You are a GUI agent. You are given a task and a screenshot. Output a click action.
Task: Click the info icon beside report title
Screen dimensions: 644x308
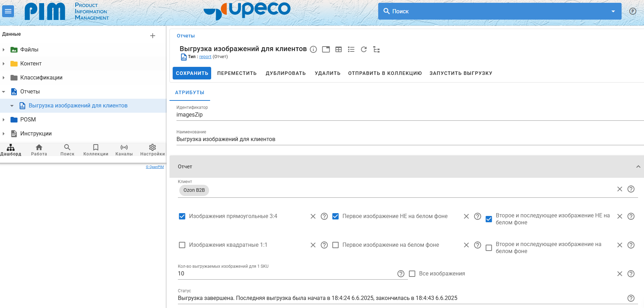click(x=313, y=49)
